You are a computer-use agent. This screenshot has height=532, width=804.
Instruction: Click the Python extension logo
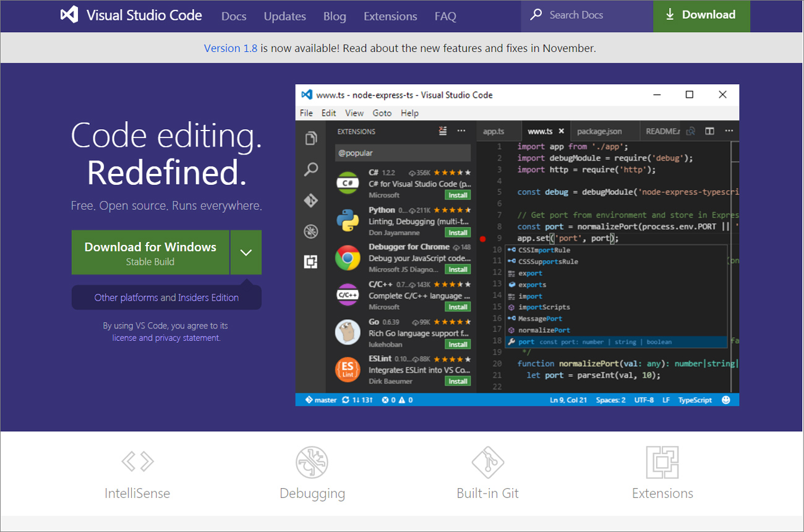(348, 221)
